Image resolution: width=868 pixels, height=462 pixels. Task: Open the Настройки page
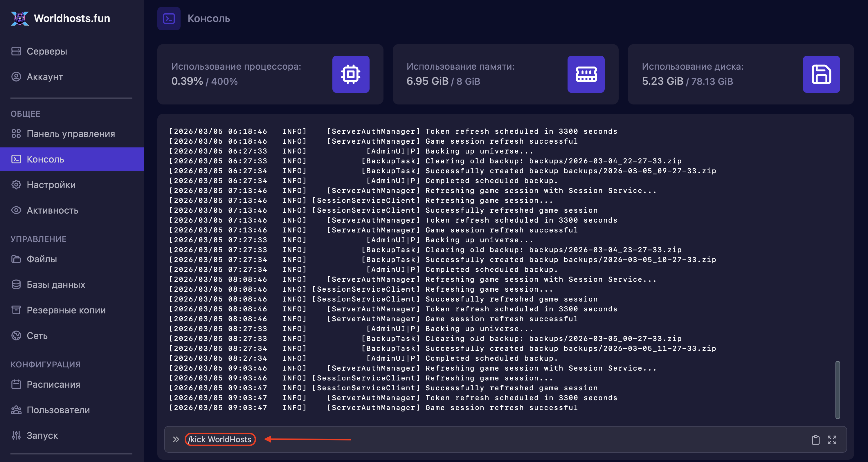click(51, 185)
